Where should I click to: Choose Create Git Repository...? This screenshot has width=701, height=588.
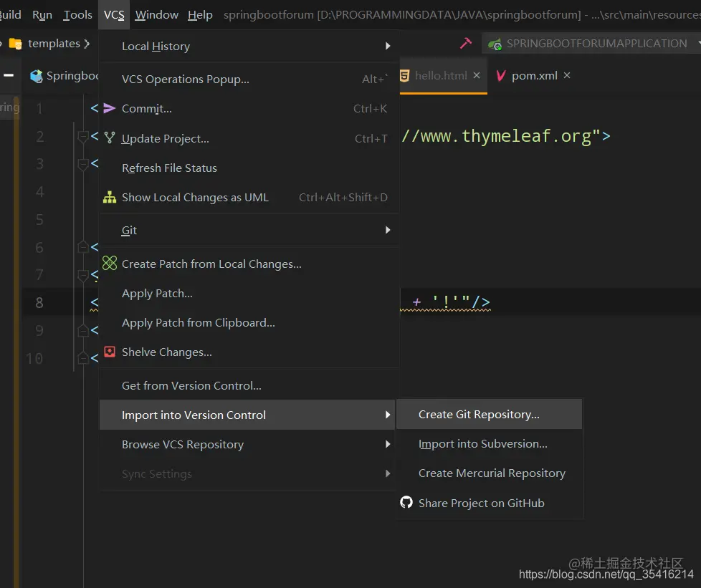(x=489, y=414)
